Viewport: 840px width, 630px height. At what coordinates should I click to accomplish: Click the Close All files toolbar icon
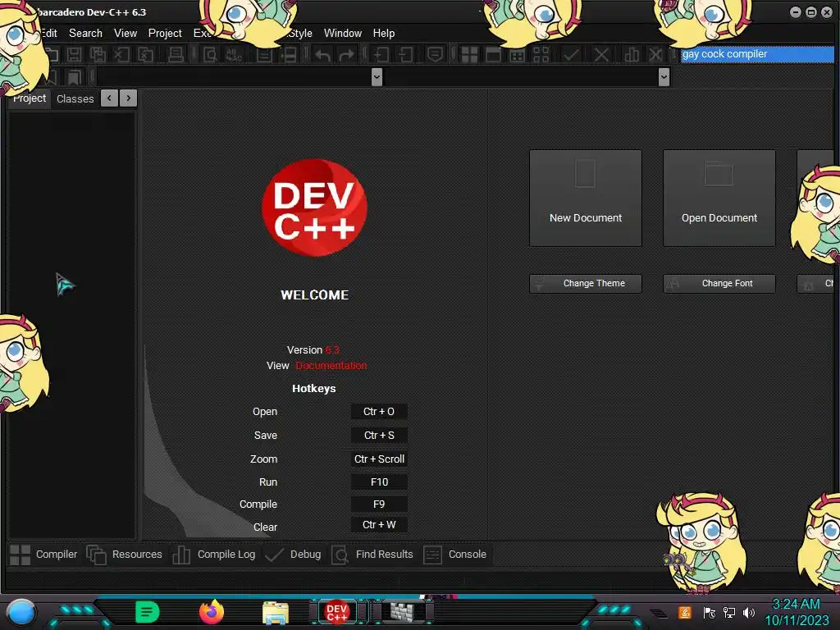146,55
